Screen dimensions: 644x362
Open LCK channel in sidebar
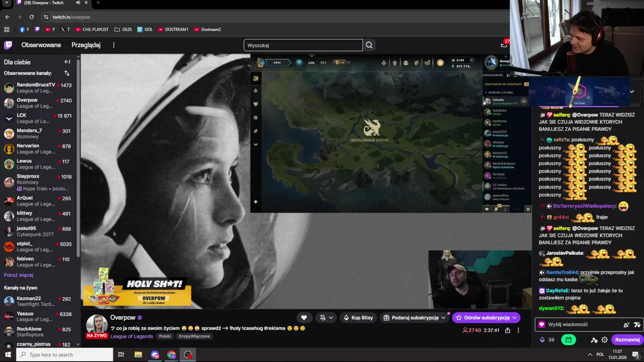38,118
